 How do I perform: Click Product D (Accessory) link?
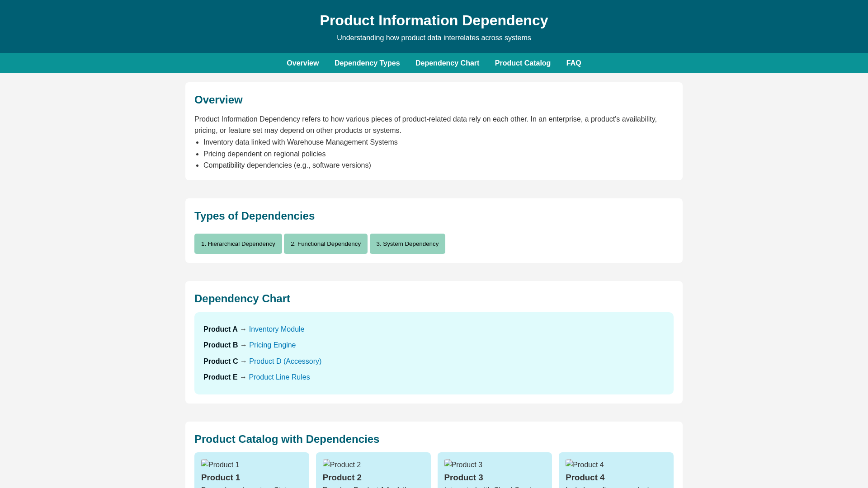tap(285, 361)
